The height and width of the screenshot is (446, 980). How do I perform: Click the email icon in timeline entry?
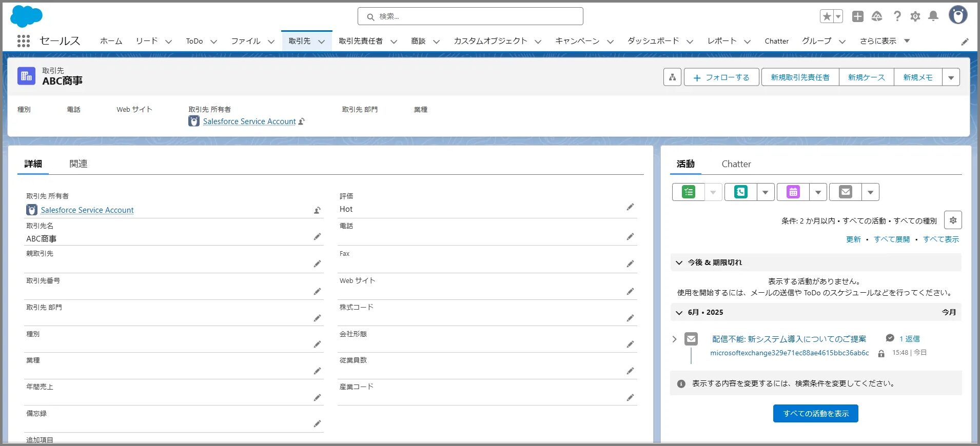pyautogui.click(x=691, y=339)
